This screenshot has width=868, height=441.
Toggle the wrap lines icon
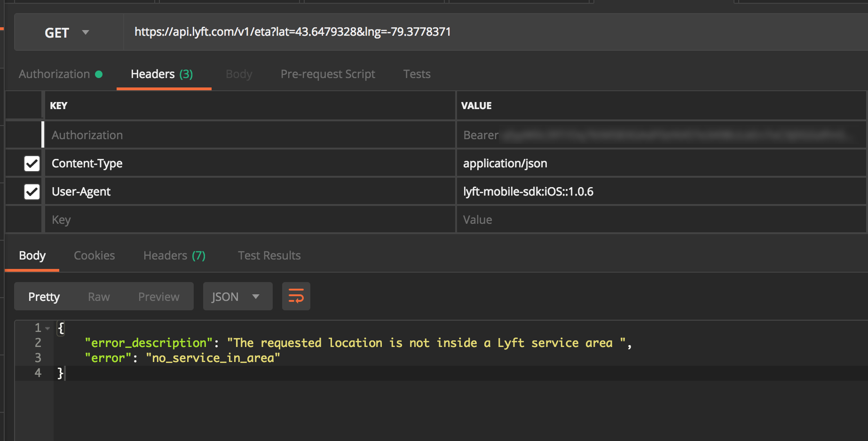[296, 296]
